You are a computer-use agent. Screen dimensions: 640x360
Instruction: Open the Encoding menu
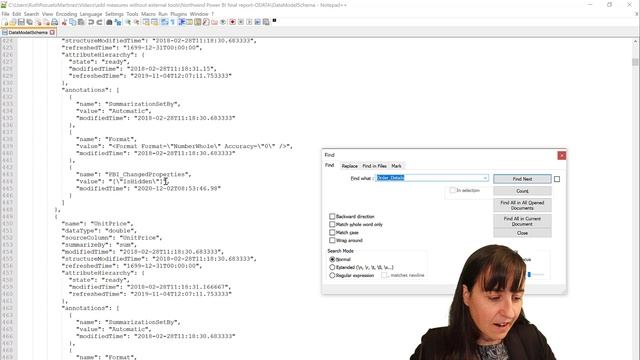pyautogui.click(x=66, y=14)
